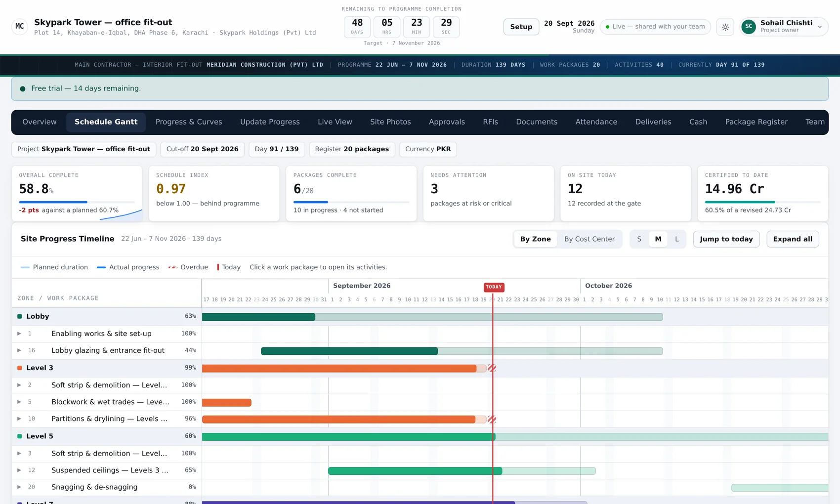Image resolution: width=840 pixels, height=504 pixels.
Task: Open the Attendance tab
Action: coord(596,122)
